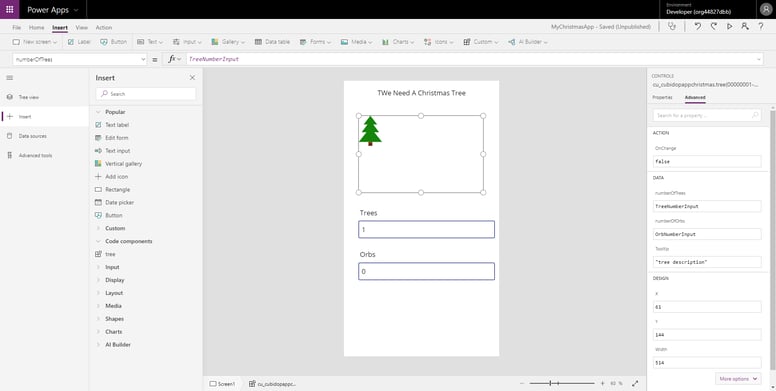Click the Trees number input field
The width and height of the screenshot is (776, 391).
pos(426,230)
